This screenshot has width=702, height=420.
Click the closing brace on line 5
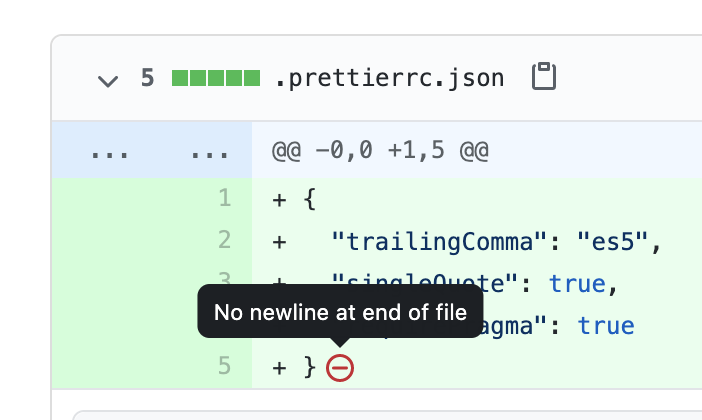coord(309,367)
